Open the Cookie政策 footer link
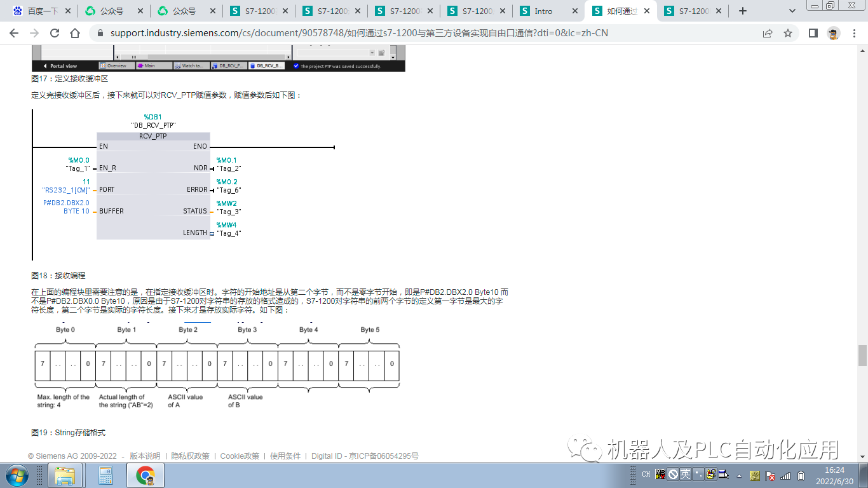This screenshot has width=868, height=488. click(x=240, y=456)
